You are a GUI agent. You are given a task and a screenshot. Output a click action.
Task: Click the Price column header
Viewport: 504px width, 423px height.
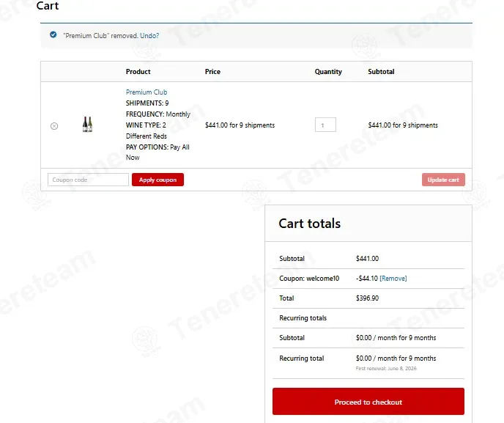click(212, 71)
